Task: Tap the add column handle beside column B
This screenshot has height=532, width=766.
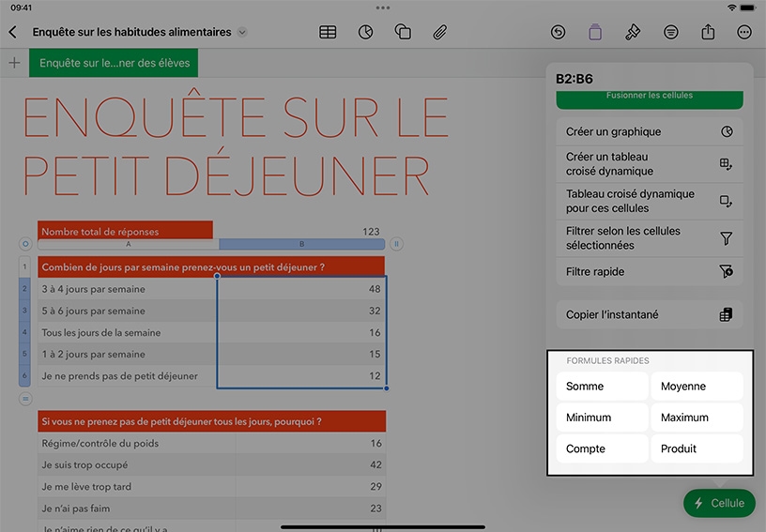Action: pos(397,244)
